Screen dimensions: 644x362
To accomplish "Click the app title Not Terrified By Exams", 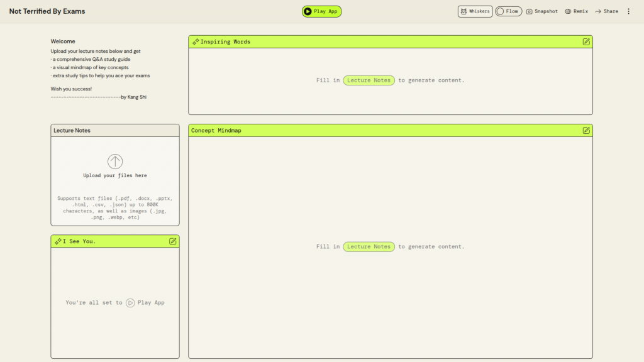I will point(47,11).
